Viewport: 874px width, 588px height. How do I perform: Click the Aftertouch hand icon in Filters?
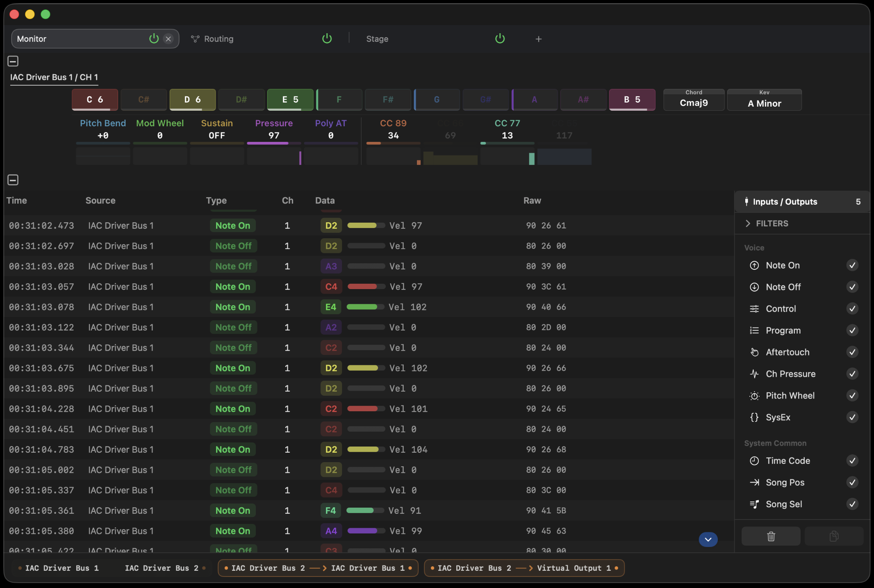754,352
